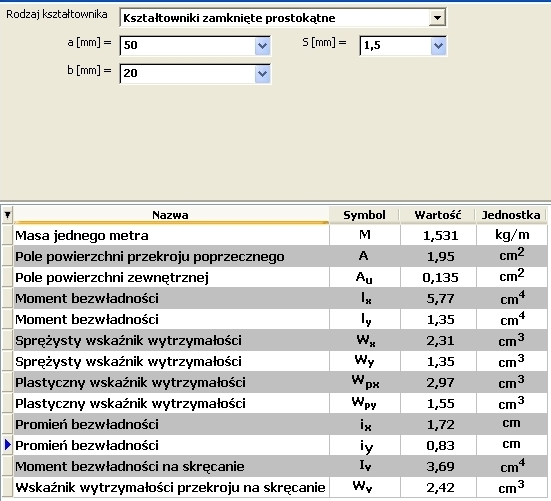Click value cell 0,135
This screenshot has height=501, width=551.
click(438, 277)
